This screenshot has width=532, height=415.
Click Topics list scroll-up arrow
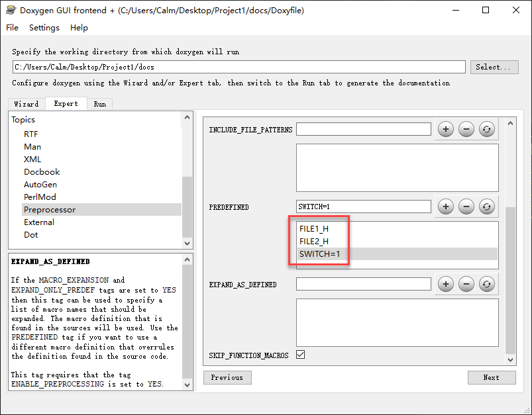[x=187, y=117]
